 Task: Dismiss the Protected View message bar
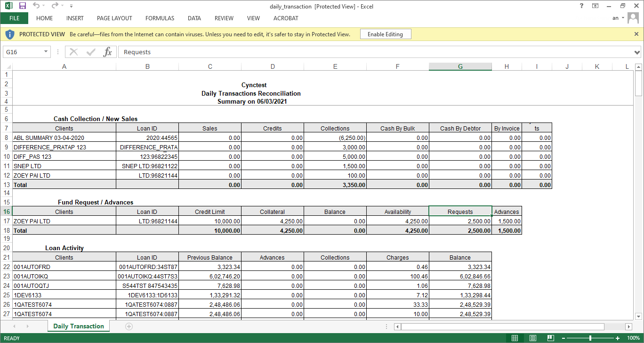coord(636,34)
